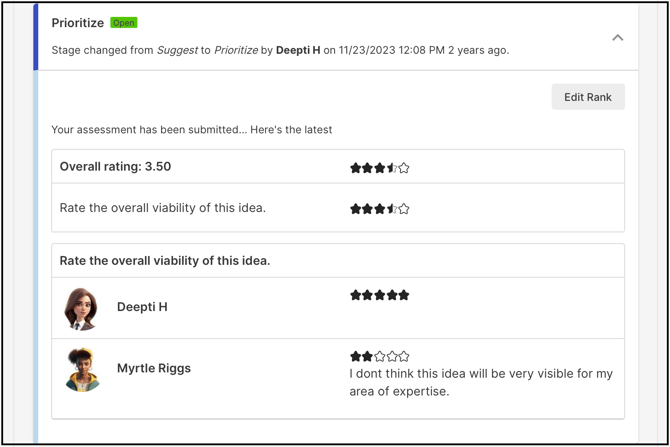Click the last empty star in Myrtle Riggs's rating
Viewport: 670px width, 447px height.
(404, 356)
